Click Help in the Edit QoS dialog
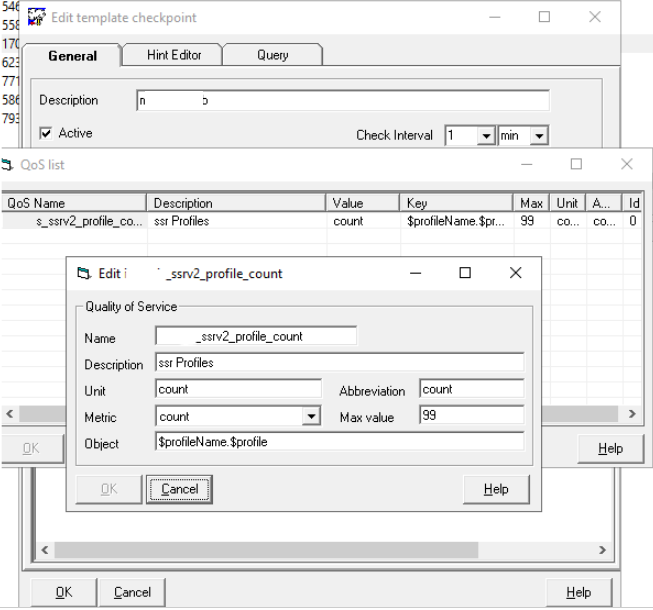653x610 pixels. coord(496,489)
